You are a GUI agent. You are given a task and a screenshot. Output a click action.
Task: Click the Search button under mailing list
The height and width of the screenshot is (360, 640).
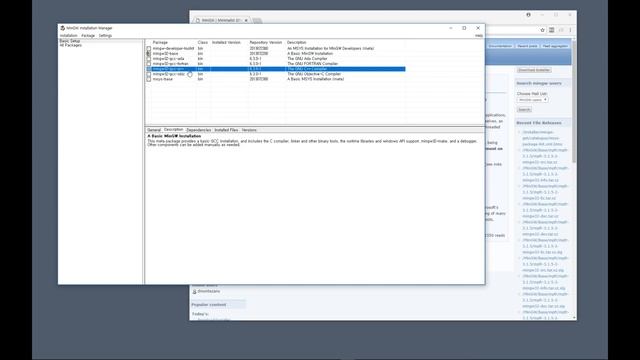click(524, 110)
